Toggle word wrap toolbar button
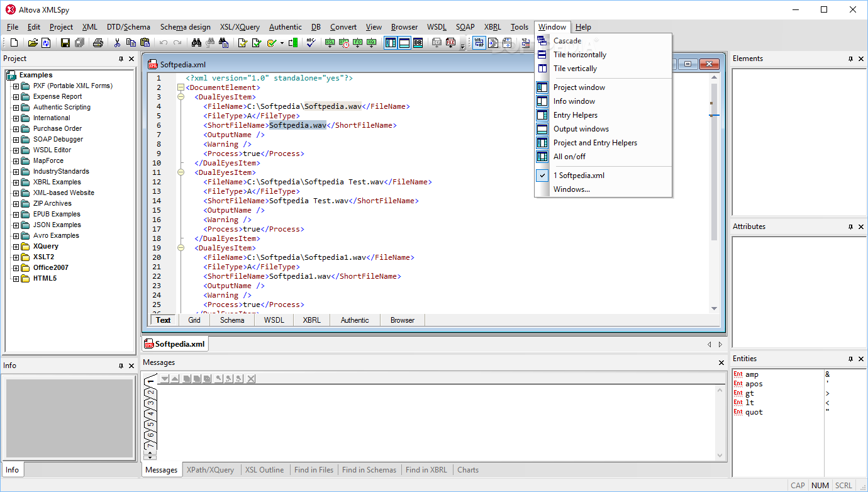This screenshot has height=492, width=868. point(479,43)
